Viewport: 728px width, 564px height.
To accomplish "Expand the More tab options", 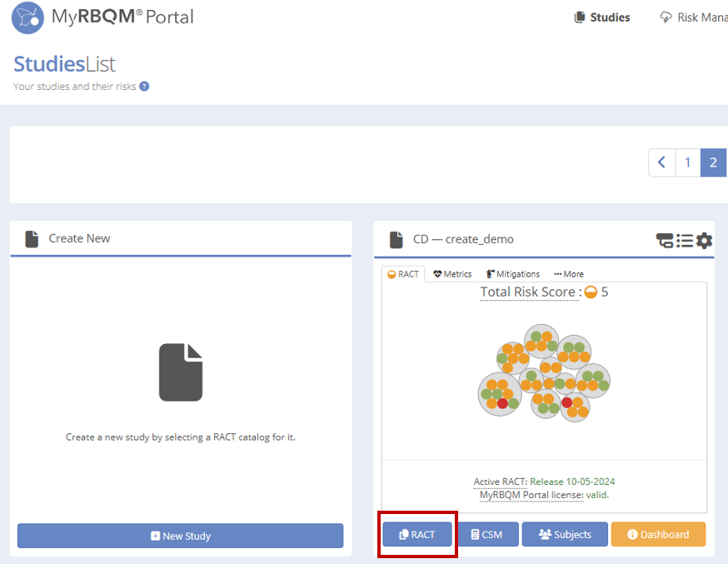I will point(569,274).
